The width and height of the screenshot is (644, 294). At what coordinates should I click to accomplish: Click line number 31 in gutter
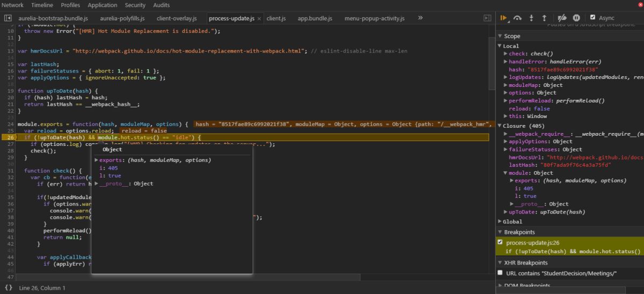pyautogui.click(x=10, y=171)
